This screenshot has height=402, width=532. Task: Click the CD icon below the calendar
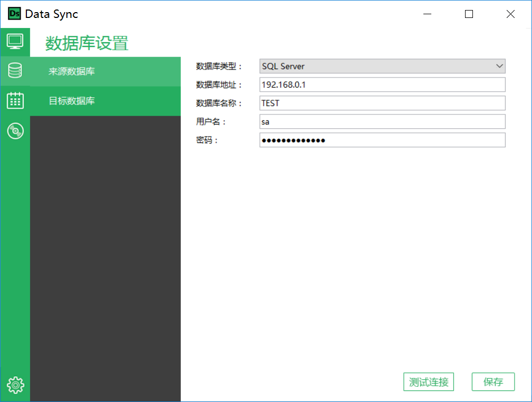click(x=15, y=131)
